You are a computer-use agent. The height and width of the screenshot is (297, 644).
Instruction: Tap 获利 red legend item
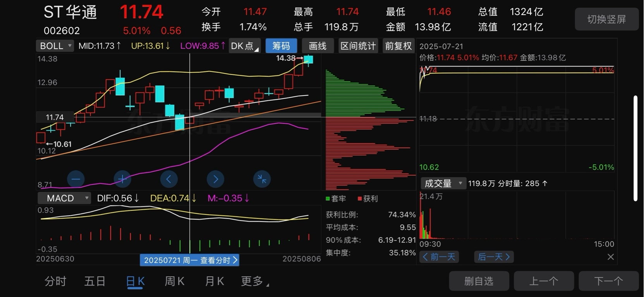368,199
